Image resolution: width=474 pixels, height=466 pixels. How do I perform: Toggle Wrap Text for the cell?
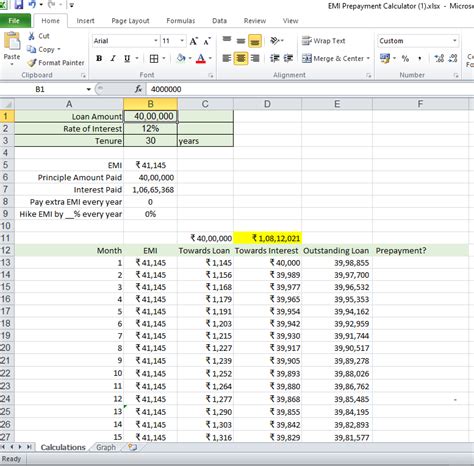pyautogui.click(x=323, y=41)
